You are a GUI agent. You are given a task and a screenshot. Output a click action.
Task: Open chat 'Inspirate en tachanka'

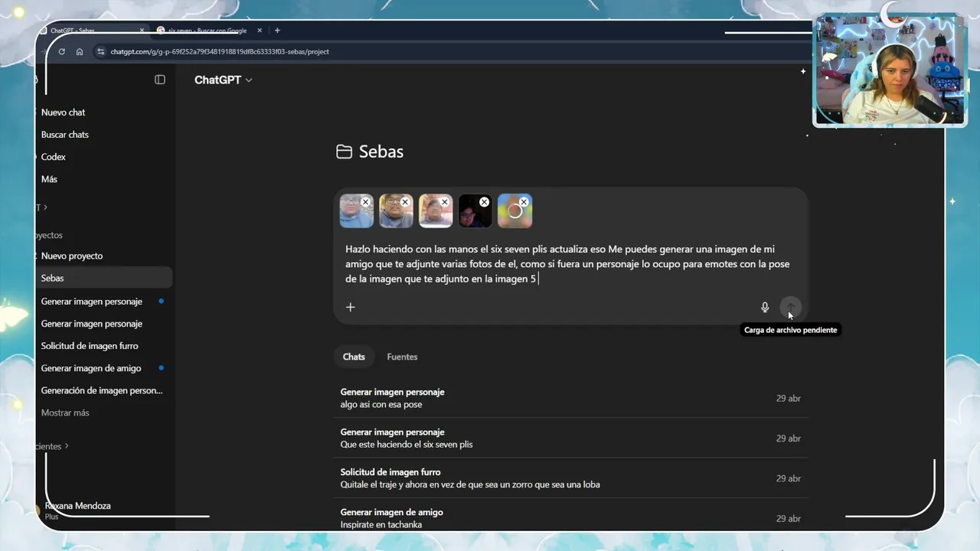[570, 518]
